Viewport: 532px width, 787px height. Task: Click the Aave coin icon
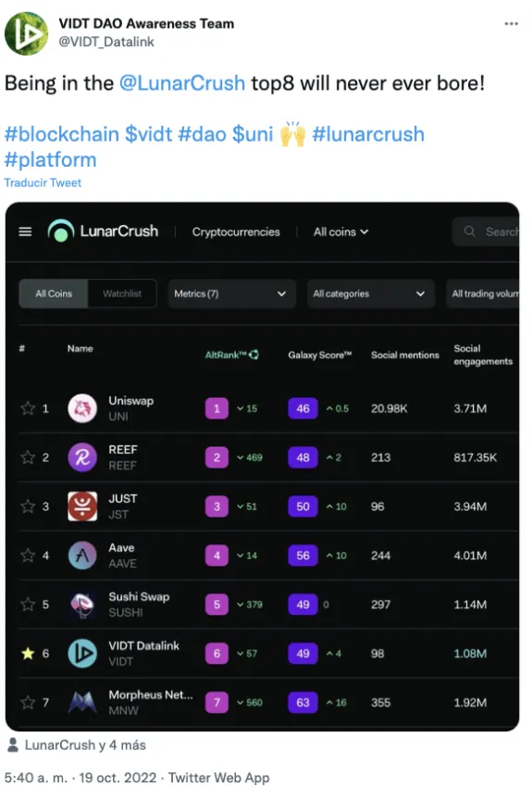(82, 556)
